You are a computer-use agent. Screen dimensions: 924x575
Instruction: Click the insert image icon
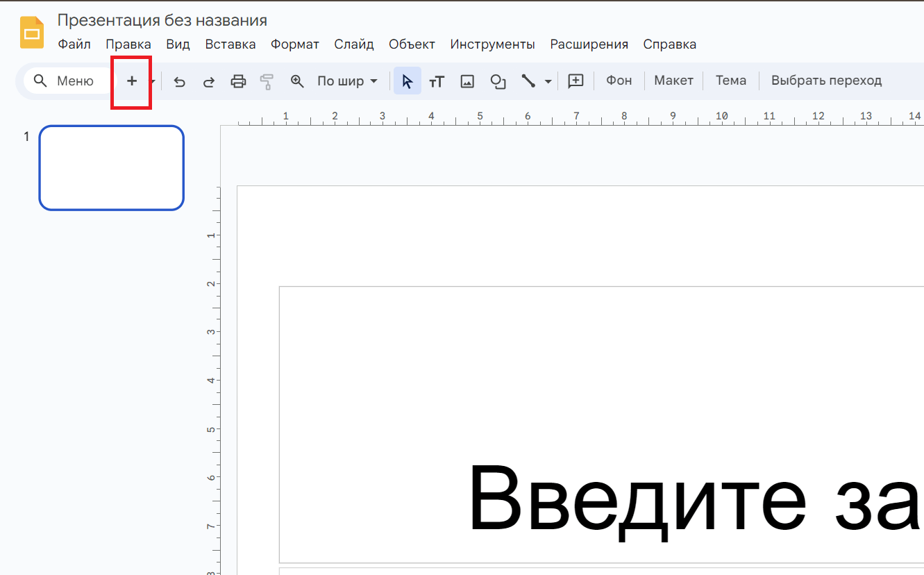click(467, 81)
